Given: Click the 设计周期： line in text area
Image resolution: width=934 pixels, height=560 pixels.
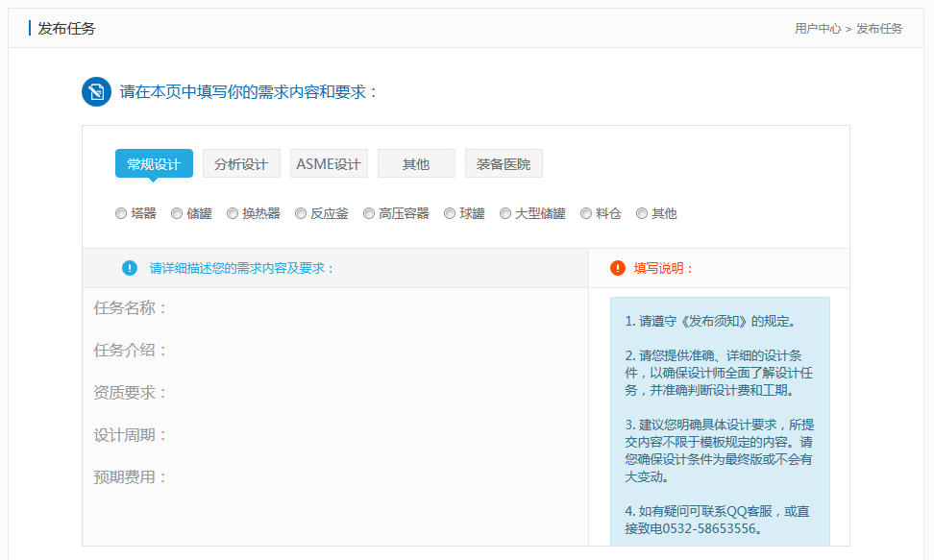Looking at the screenshot, I should click(131, 435).
